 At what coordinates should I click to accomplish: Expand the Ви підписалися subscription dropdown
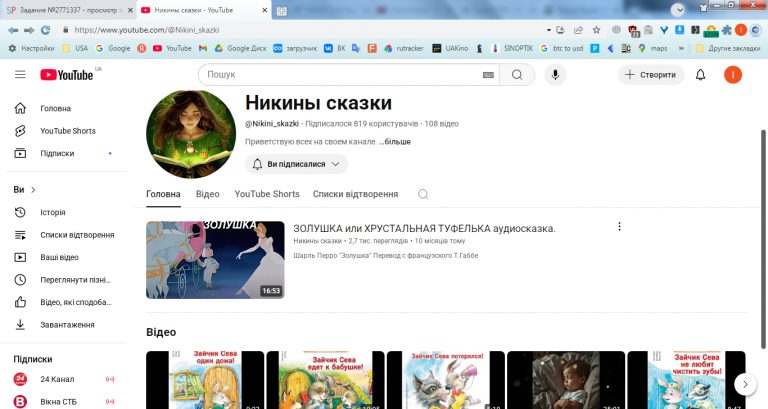pos(296,164)
